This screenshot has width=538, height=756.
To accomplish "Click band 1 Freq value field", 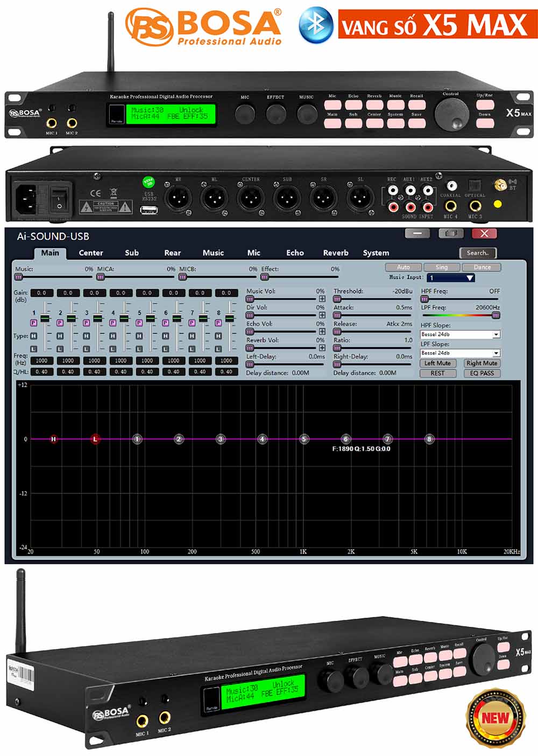I will [x=41, y=361].
